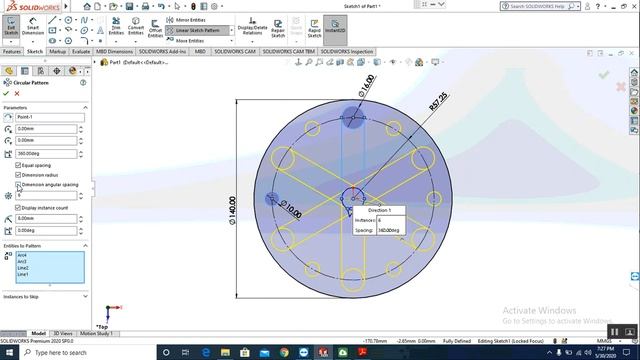This screenshot has width=640, height=360.
Task: Click Move Entities command
Action: click(x=185, y=40)
